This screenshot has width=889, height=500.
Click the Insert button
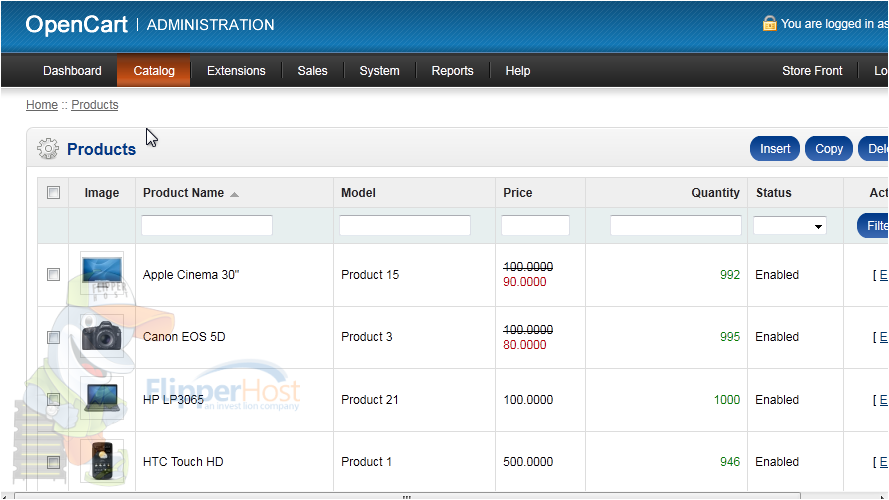[774, 149]
